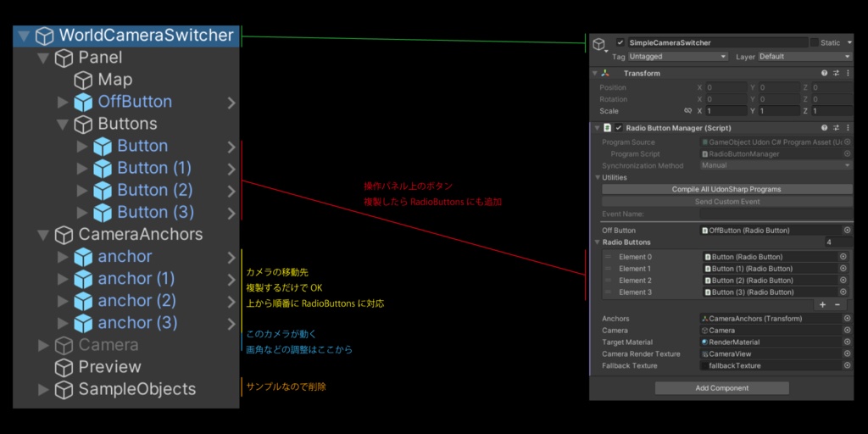
Task: Open Radio Button Manager preset icon
Action: click(x=836, y=128)
